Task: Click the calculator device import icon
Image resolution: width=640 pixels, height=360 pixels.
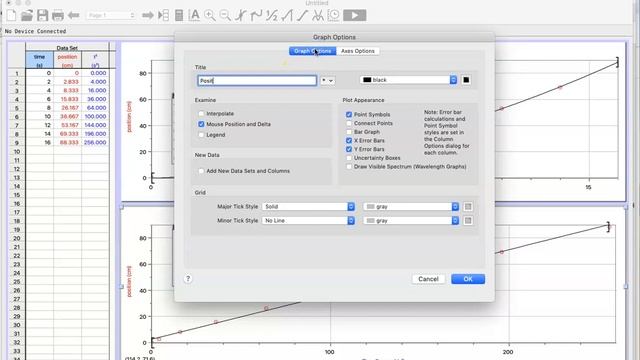Action: click(179, 16)
